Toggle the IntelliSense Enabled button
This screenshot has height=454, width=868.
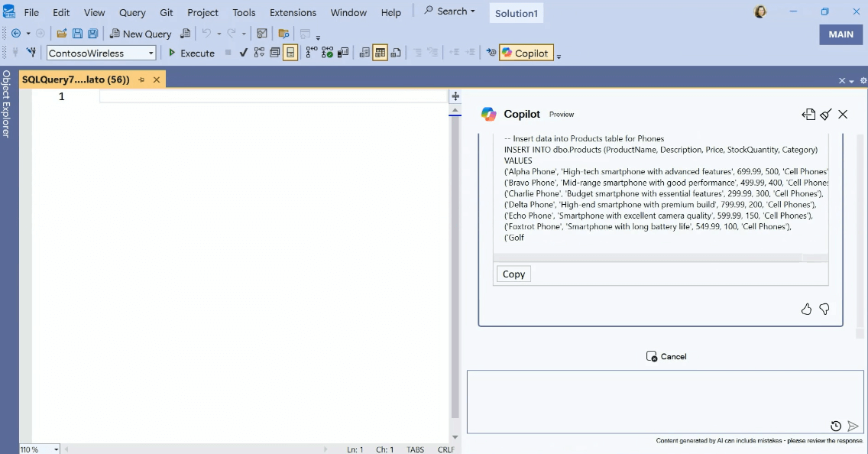click(290, 53)
